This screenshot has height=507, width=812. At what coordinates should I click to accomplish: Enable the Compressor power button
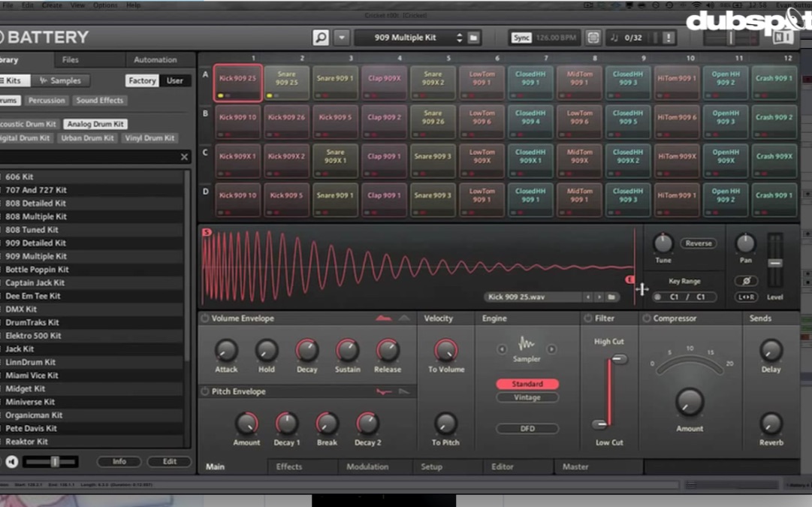point(647,318)
